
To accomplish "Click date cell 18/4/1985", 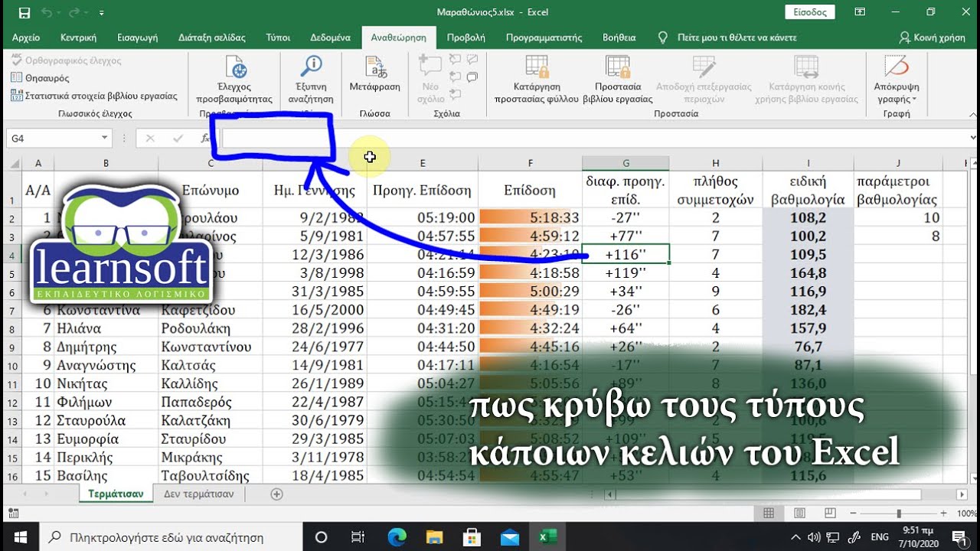I will click(314, 475).
